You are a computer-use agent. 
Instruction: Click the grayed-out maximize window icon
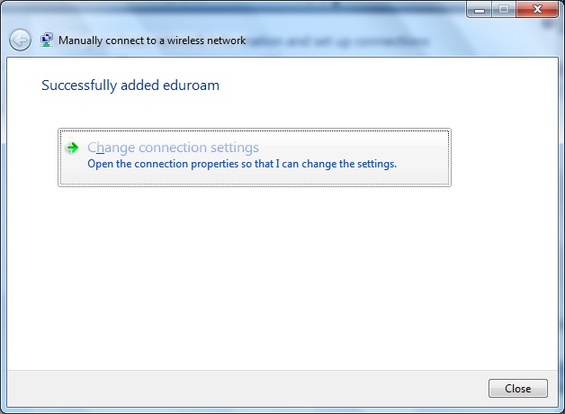tap(503, 10)
